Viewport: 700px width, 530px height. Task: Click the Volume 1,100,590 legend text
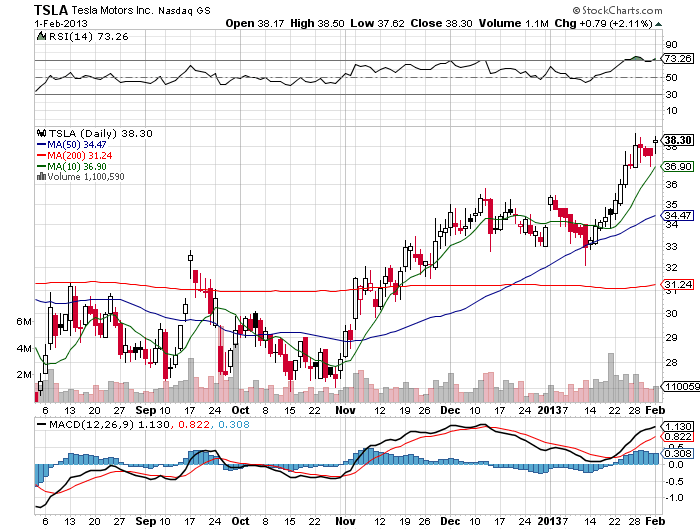tap(86, 177)
